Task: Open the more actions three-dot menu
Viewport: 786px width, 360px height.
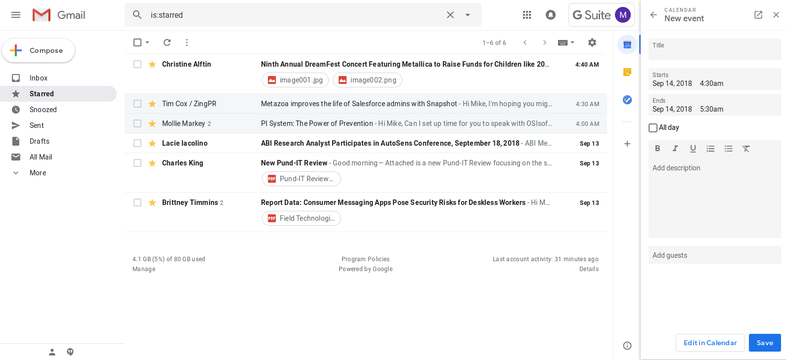Action: click(x=186, y=43)
